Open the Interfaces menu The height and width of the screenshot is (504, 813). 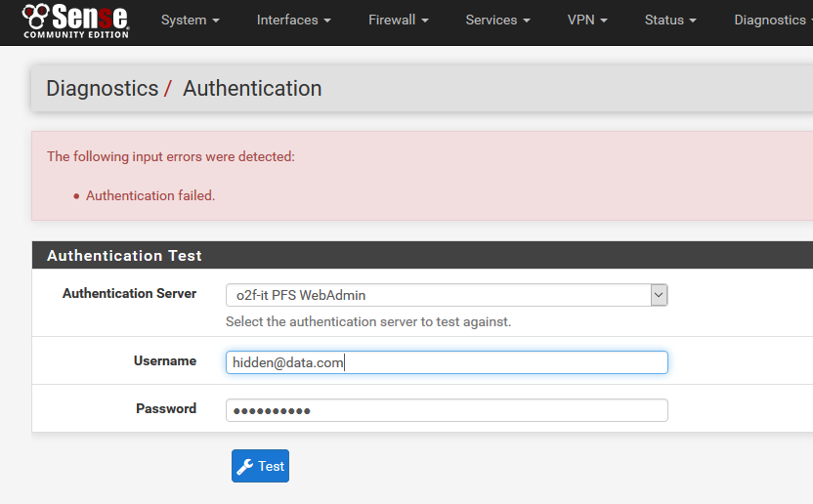(x=293, y=21)
